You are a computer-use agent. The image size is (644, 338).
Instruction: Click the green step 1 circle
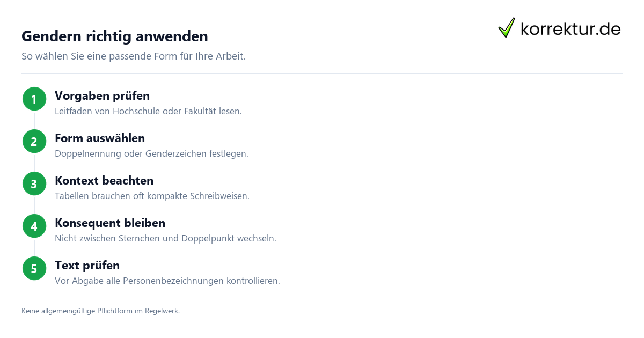[34, 99]
